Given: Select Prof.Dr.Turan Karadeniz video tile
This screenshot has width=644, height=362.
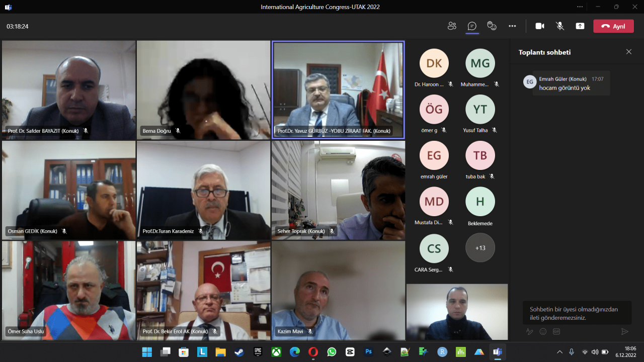Looking at the screenshot, I should point(204,190).
